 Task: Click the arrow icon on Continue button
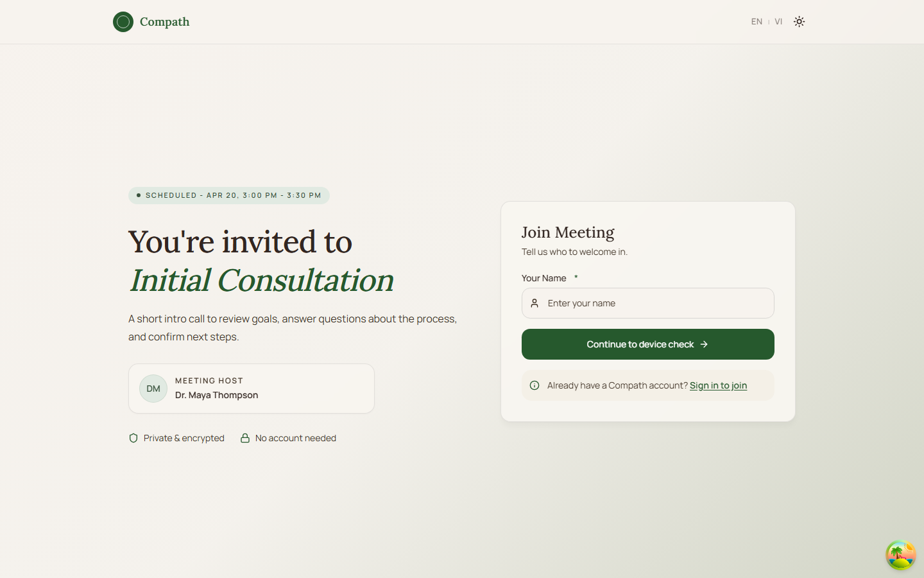704,344
